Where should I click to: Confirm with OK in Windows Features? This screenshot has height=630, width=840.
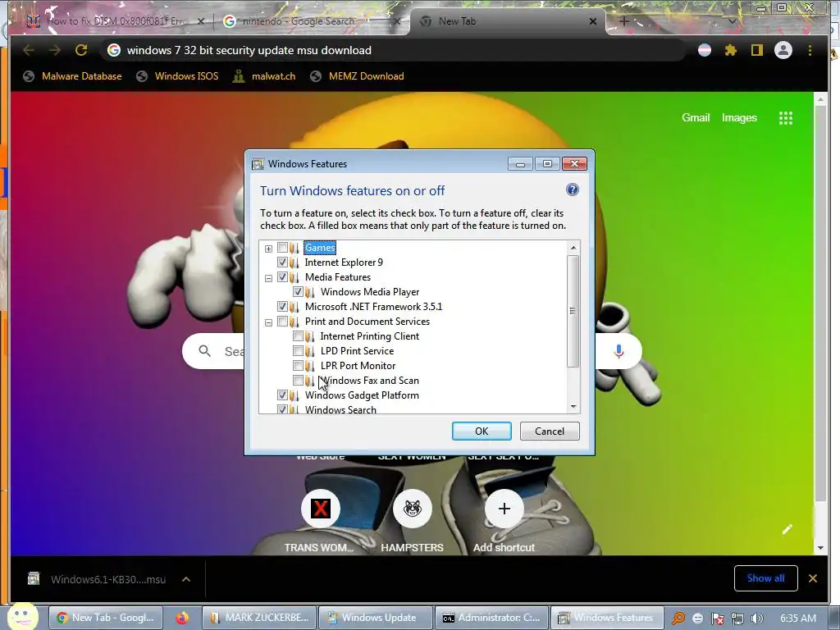click(x=482, y=431)
